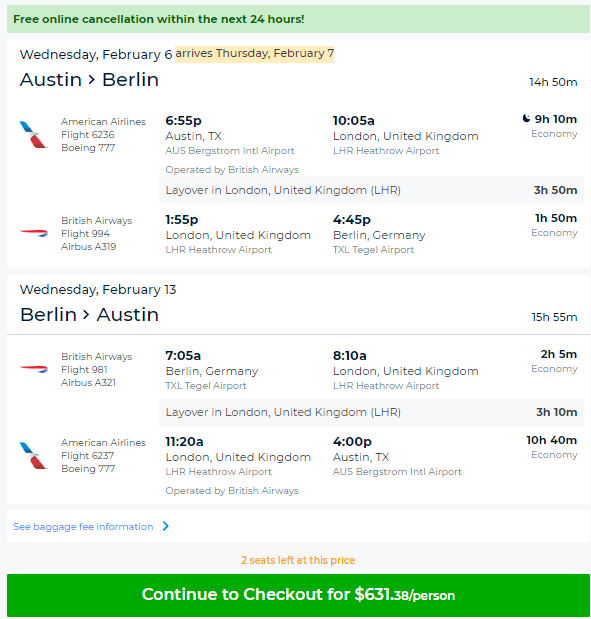Click the overnight moon icon beside 9h 10m
Screen dimensions: 591x619
tap(526, 118)
